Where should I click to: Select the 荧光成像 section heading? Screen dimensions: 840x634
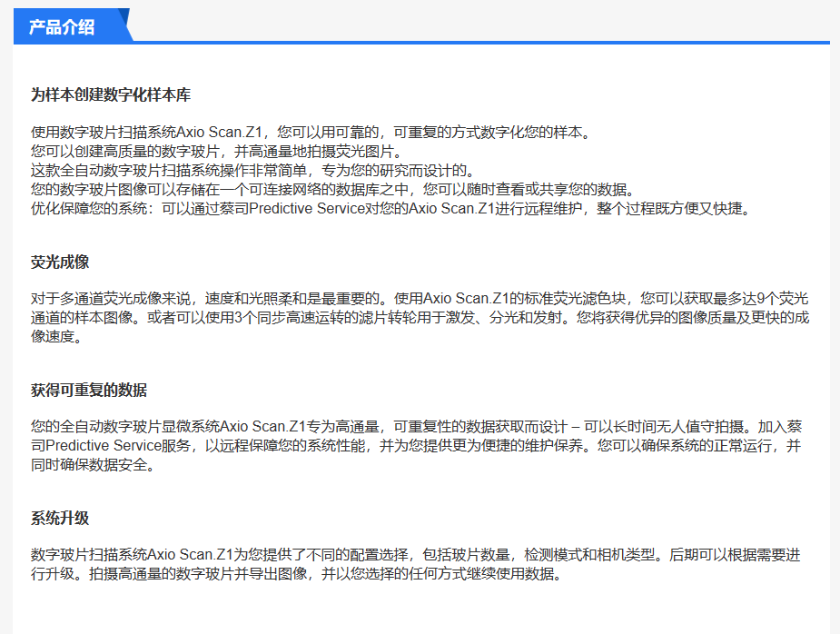coord(60,262)
